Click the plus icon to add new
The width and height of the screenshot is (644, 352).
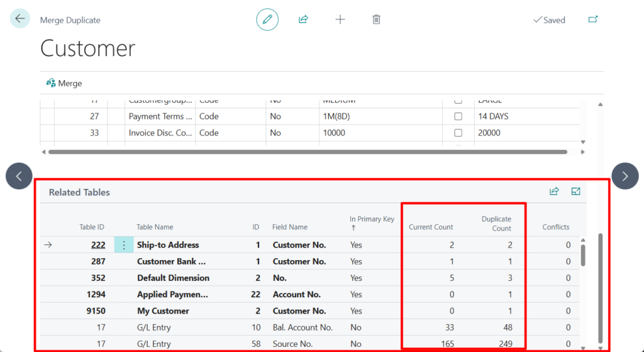340,20
